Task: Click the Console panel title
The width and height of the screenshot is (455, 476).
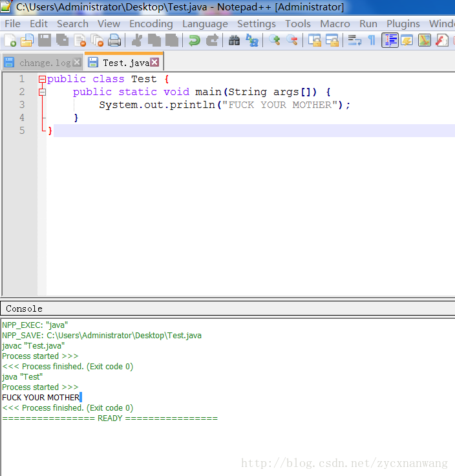Action: coord(25,308)
